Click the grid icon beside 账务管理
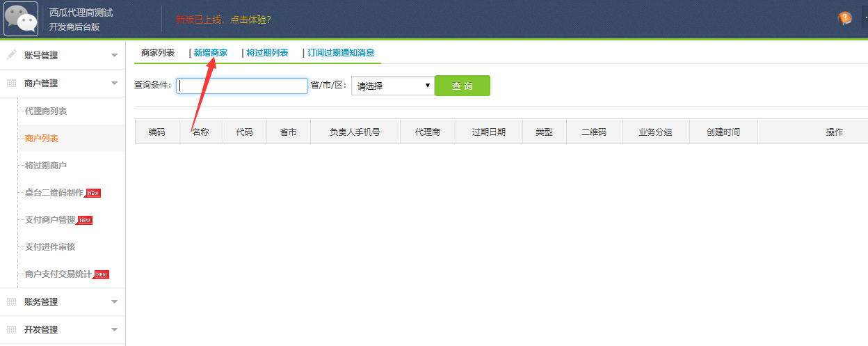 pyautogui.click(x=11, y=302)
